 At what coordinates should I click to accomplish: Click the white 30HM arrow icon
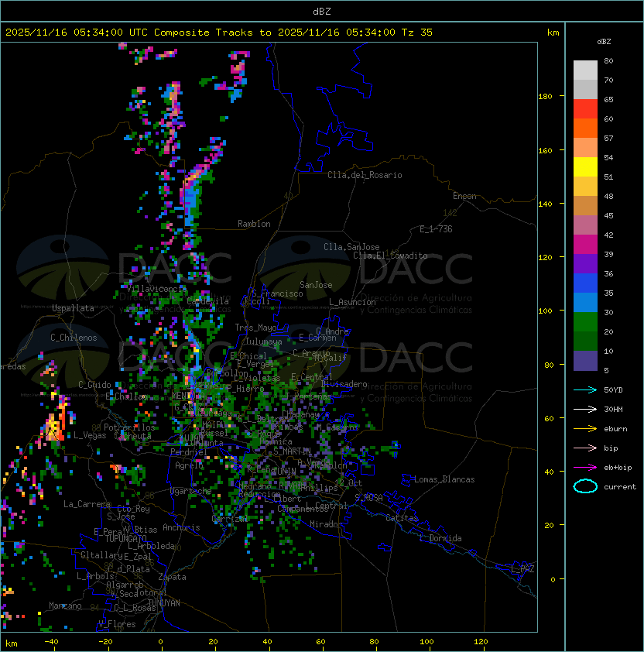click(585, 409)
